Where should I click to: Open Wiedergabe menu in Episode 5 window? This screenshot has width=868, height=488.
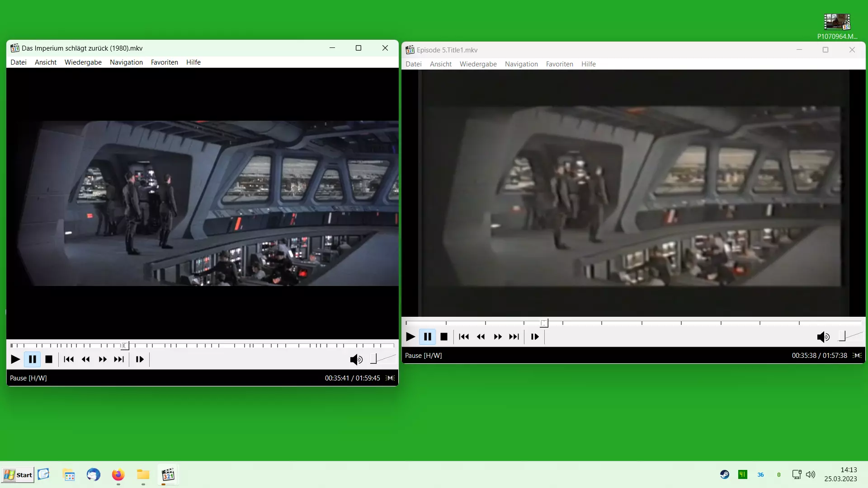coord(478,64)
